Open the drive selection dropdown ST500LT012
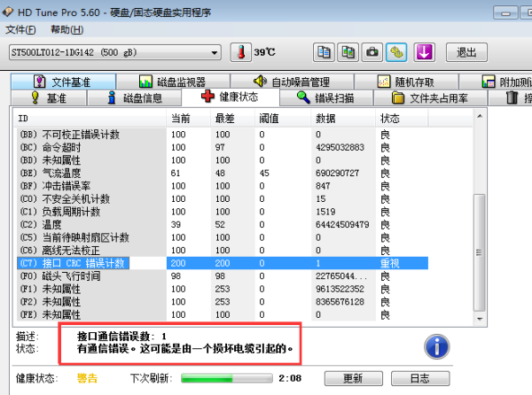 tap(115, 53)
